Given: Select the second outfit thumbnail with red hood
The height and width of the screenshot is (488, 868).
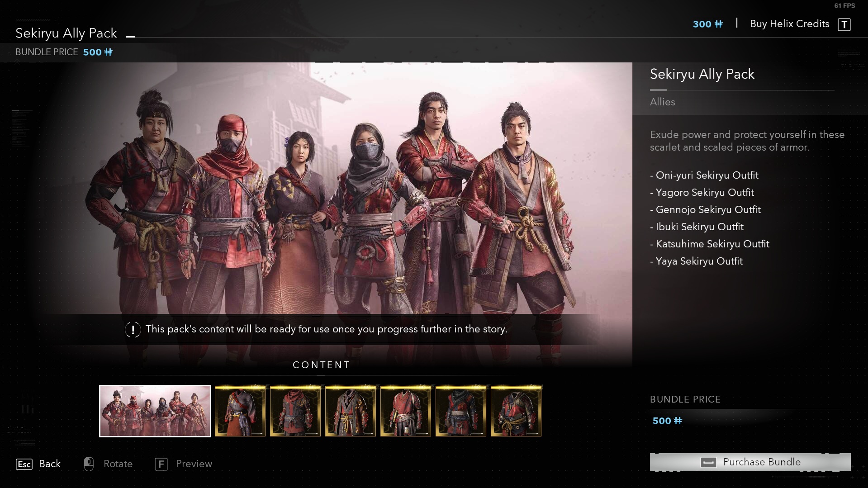Looking at the screenshot, I should tap(295, 411).
